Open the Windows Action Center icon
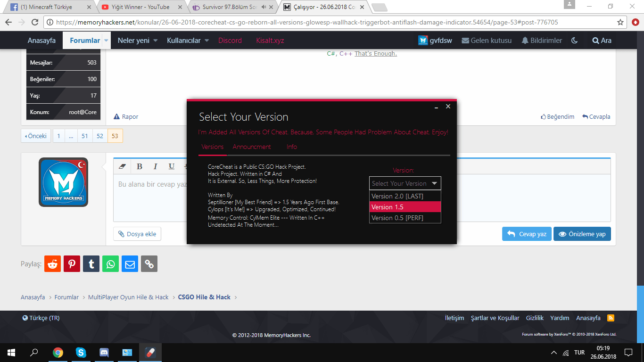 tap(628, 352)
